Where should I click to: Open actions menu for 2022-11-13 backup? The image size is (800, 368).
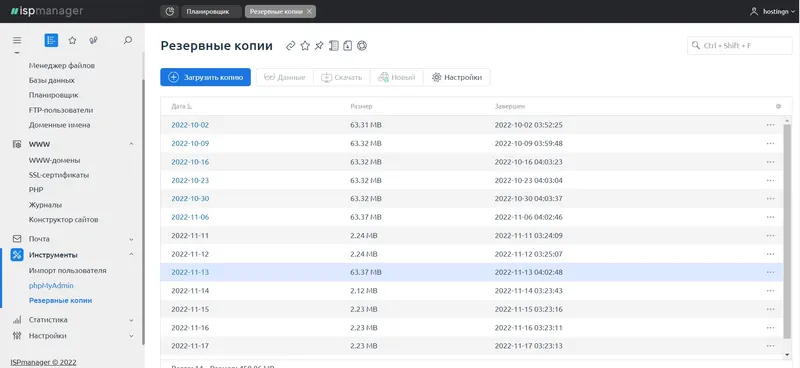(x=770, y=272)
